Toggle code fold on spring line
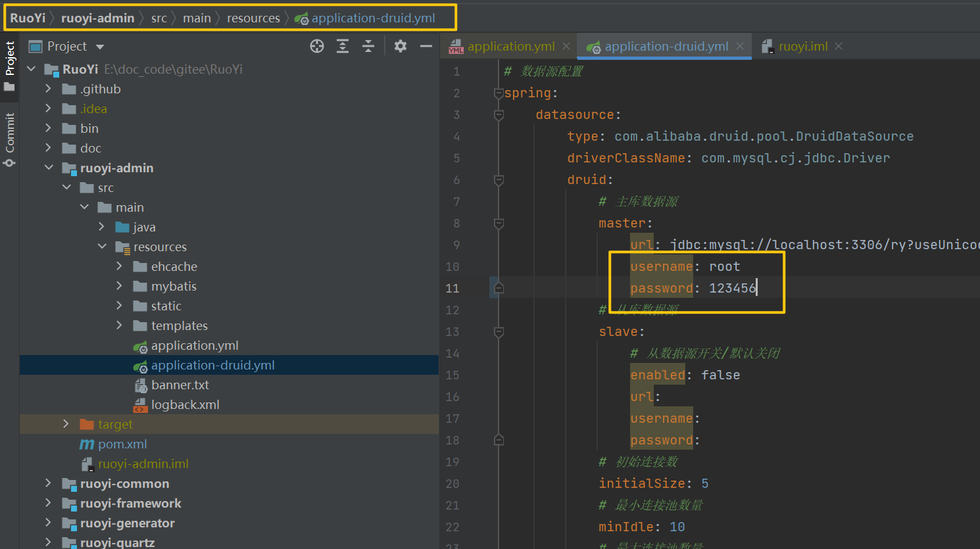This screenshot has width=980, height=549. [x=499, y=93]
